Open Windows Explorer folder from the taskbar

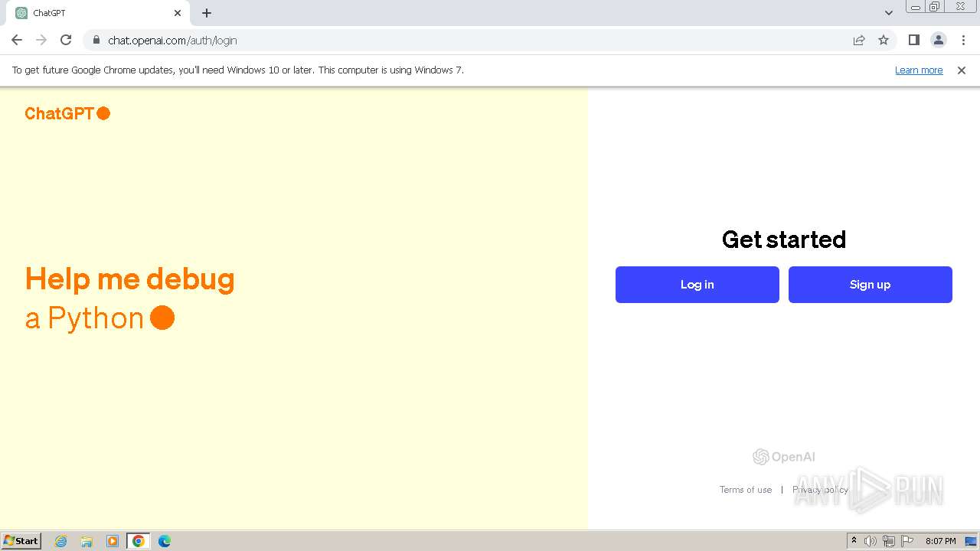(87, 541)
